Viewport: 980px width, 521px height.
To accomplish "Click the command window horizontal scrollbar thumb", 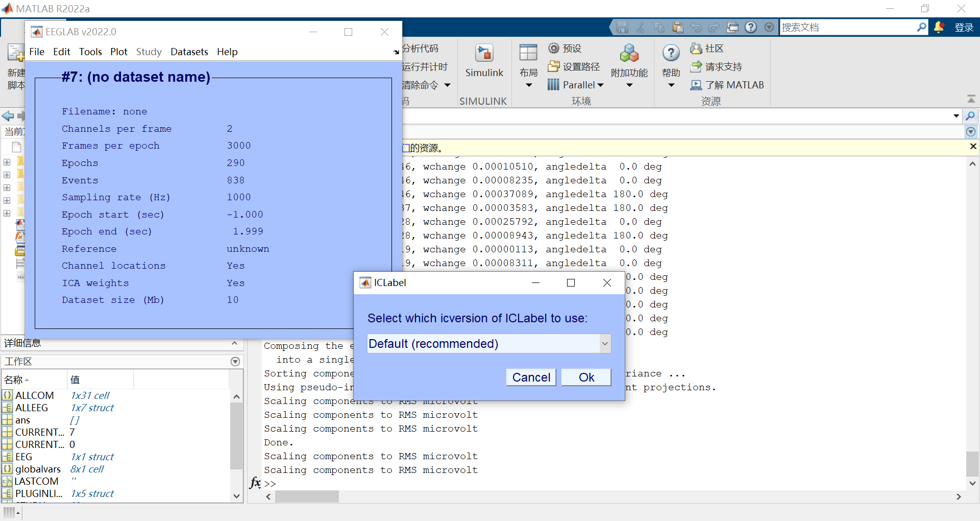I will pyautogui.click(x=307, y=496).
